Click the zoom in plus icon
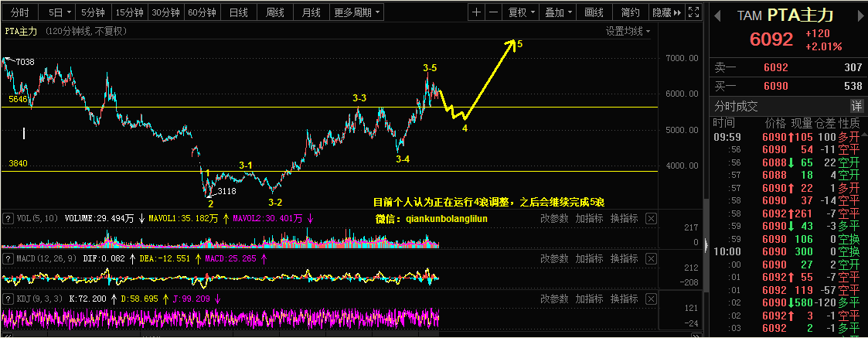This screenshot has height=338, width=868. (x=477, y=12)
